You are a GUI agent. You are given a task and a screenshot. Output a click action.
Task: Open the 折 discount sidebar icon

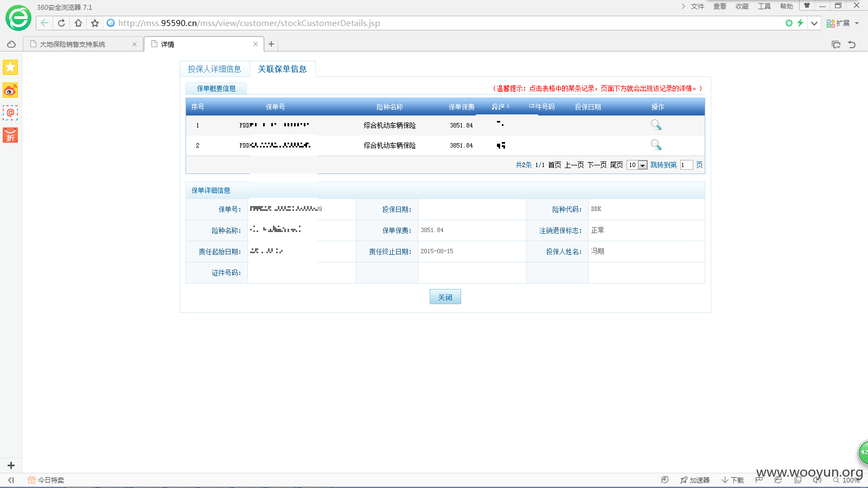(x=10, y=136)
